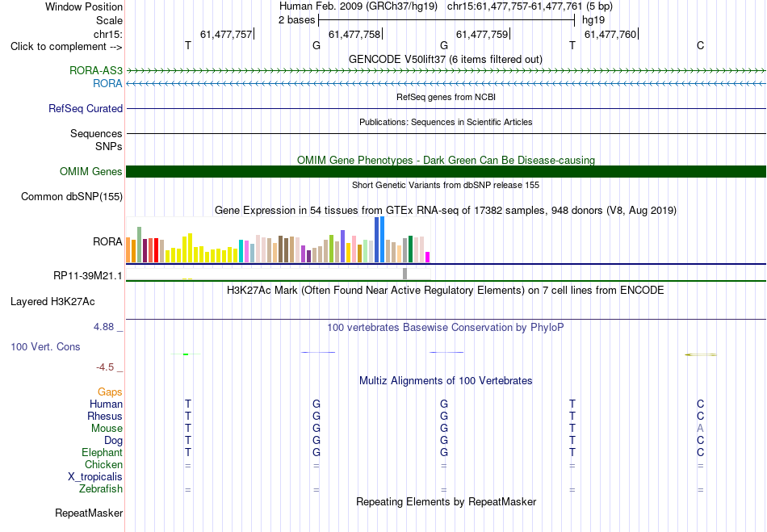The width and height of the screenshot is (767, 532).
Task: Click the Dog species label
Action: pyautogui.click(x=114, y=440)
